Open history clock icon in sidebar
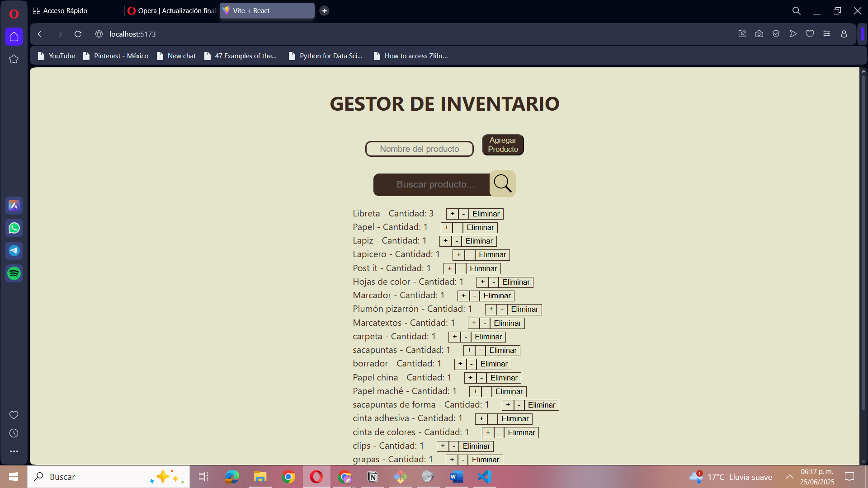 (14, 433)
